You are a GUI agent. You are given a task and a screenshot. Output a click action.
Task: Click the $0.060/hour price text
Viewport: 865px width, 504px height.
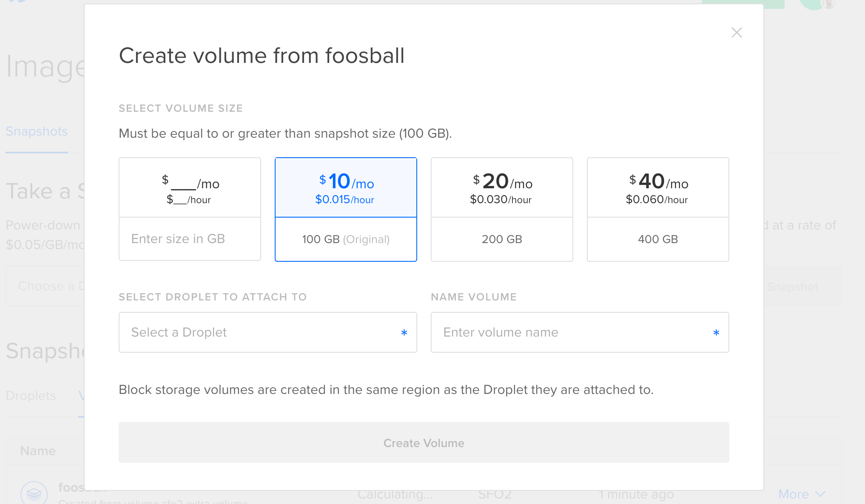[657, 200]
